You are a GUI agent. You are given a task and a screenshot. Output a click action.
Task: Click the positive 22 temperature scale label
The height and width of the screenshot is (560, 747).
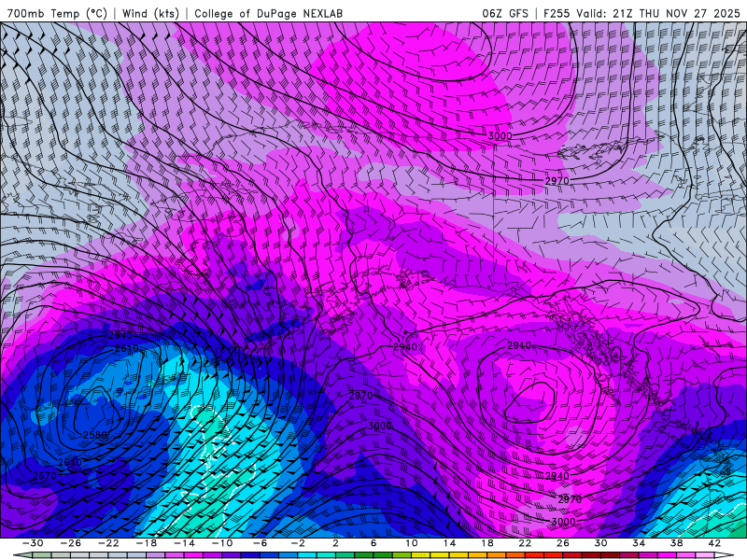(x=525, y=543)
